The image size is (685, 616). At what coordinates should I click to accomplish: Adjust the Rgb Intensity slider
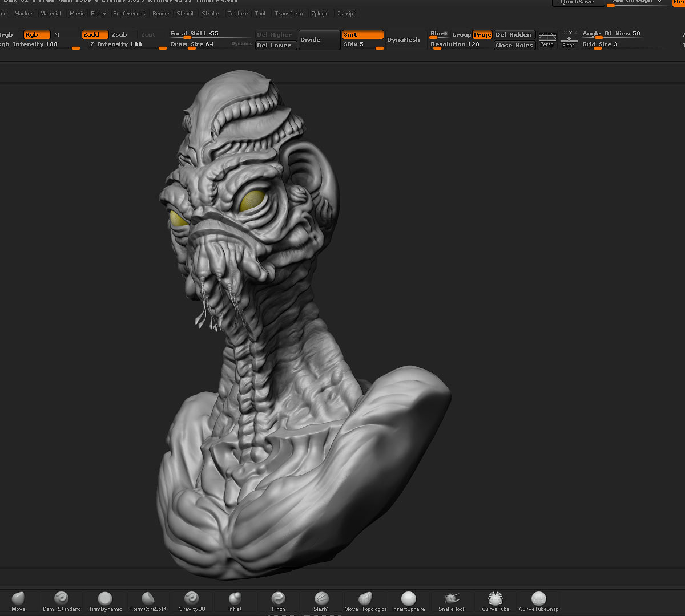[x=40, y=45]
